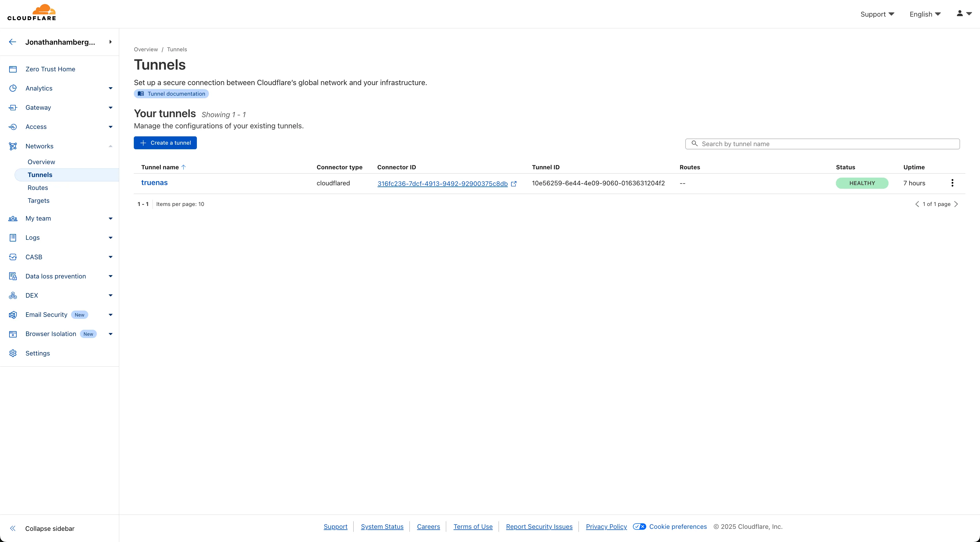Click the Cloudflare logo
Screen dimensions: 980x542
point(32,12)
